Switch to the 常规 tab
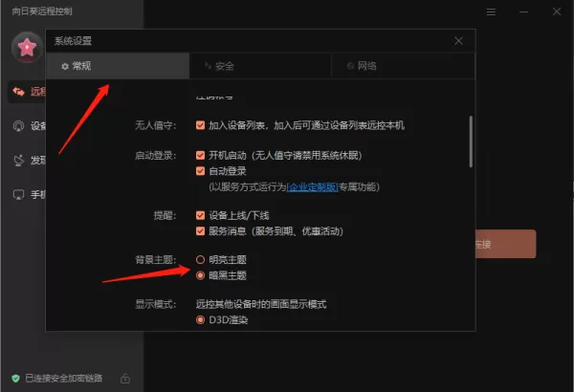The height and width of the screenshot is (392, 574). click(x=118, y=66)
